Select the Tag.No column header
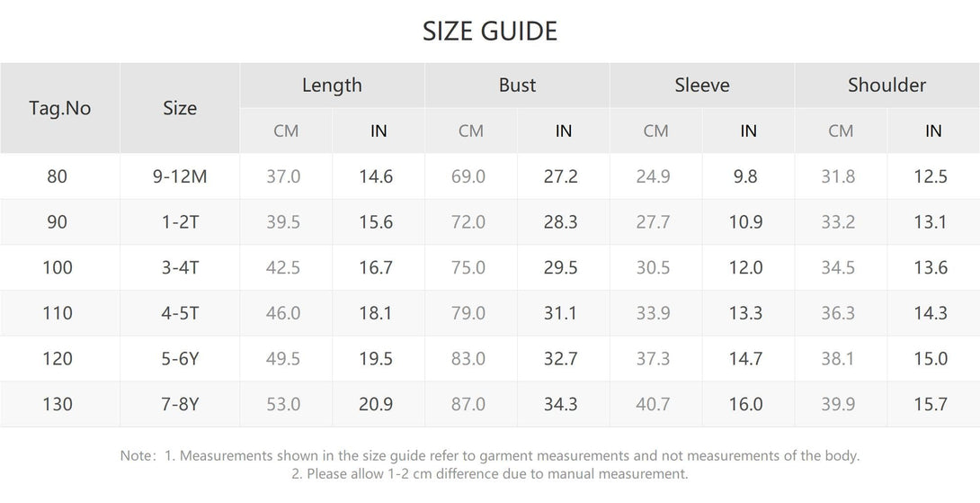Viewport: 980px width, 503px height. coord(60,108)
